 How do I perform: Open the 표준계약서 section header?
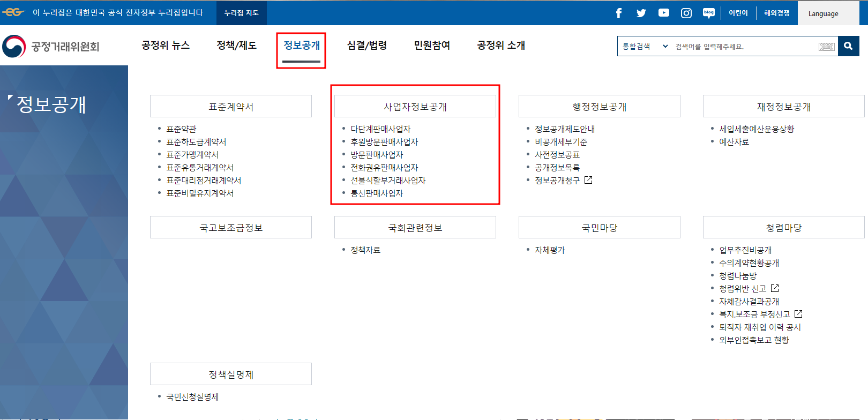click(x=231, y=106)
